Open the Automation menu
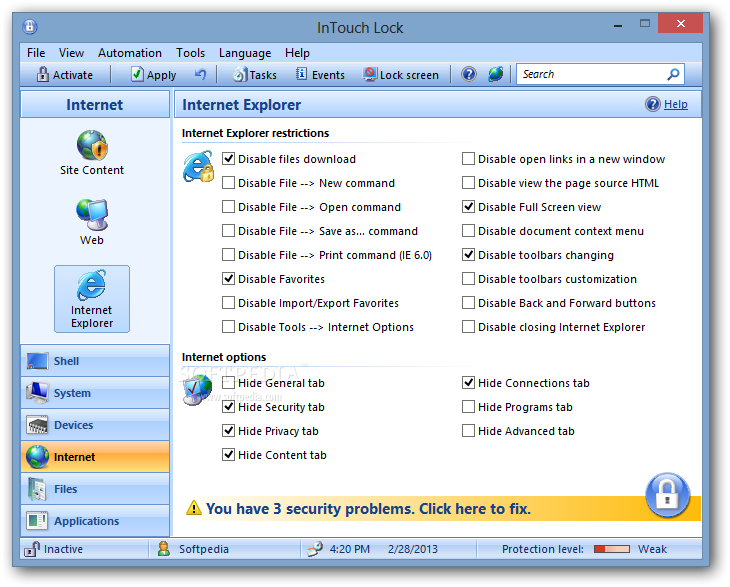This screenshot has width=730, height=587. coord(130,53)
